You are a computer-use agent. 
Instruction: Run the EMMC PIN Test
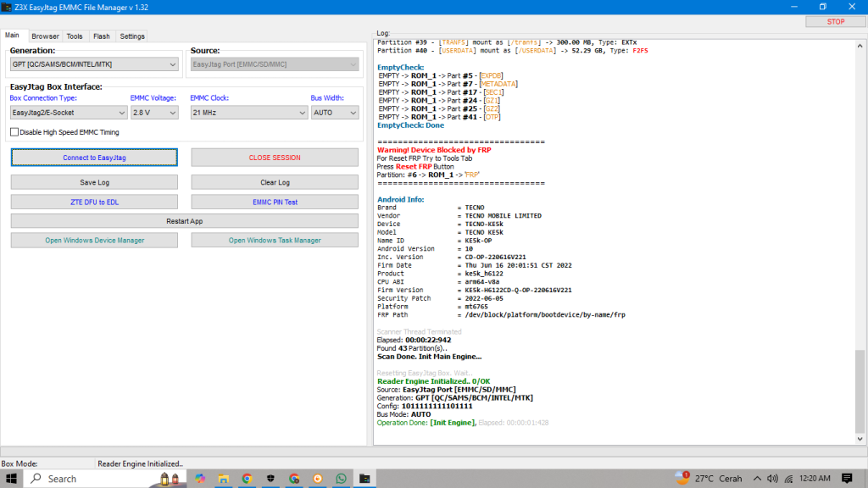(275, 202)
